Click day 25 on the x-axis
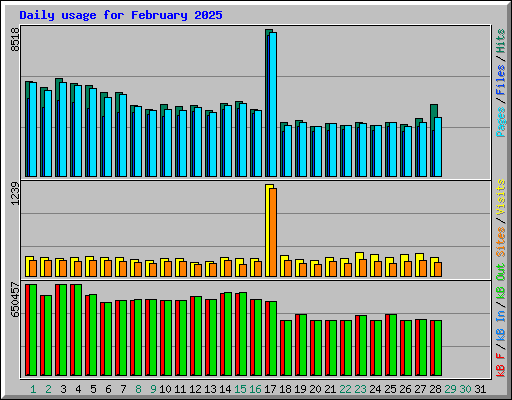The width and height of the screenshot is (512, 400). click(x=390, y=389)
